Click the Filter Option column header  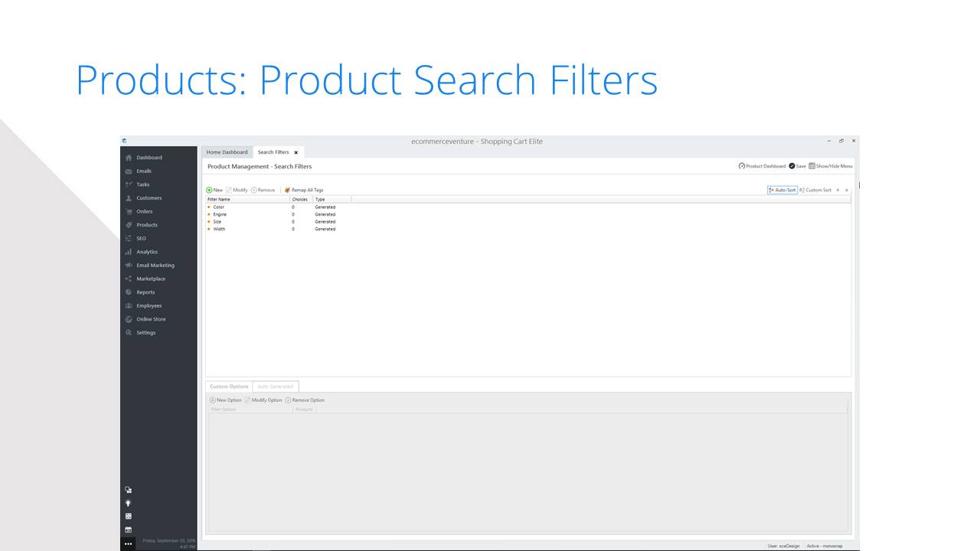point(251,409)
